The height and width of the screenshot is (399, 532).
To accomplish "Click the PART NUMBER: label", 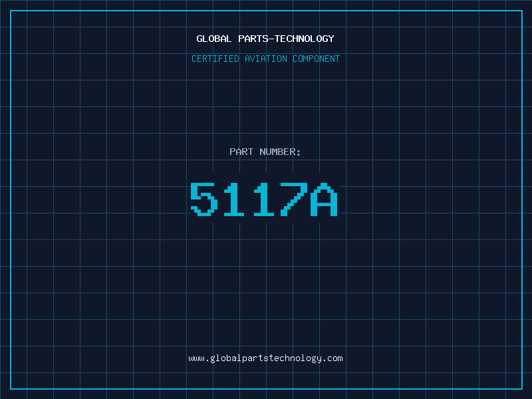I will pos(265,152).
